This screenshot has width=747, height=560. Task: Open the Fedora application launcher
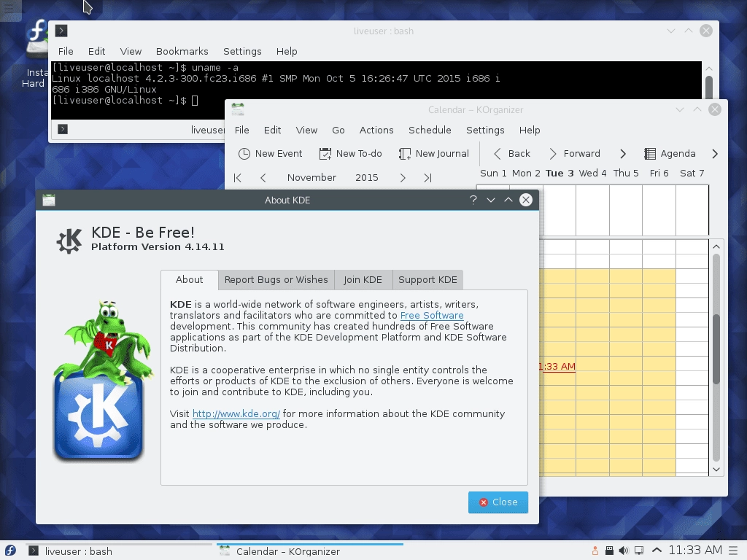[10, 551]
